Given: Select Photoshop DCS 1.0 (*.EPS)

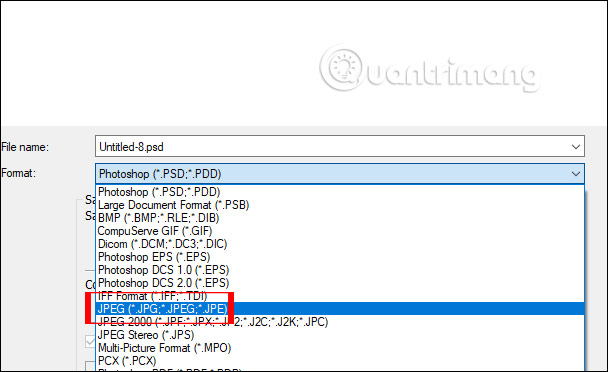Looking at the screenshot, I should point(340,270).
